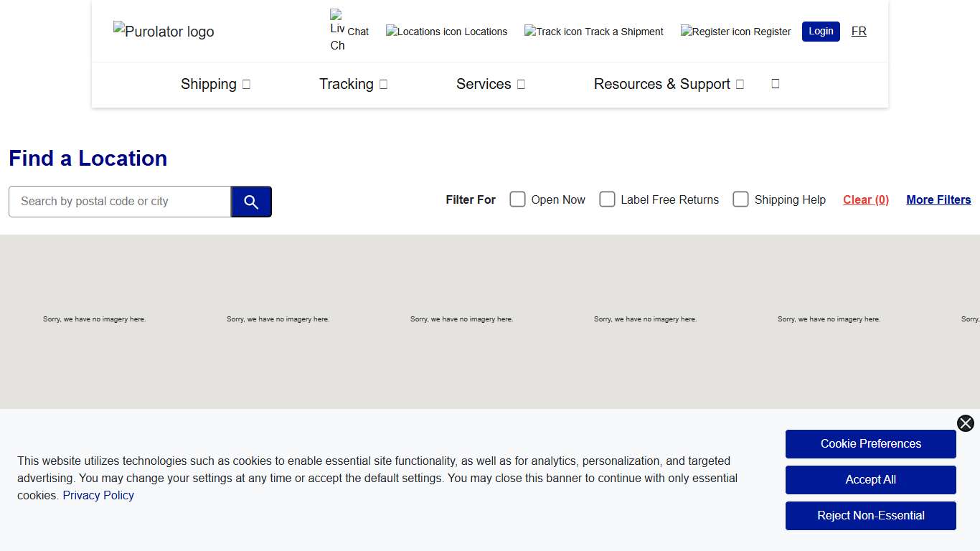
Task: Open the Resources & Support menu
Action: pos(668,84)
